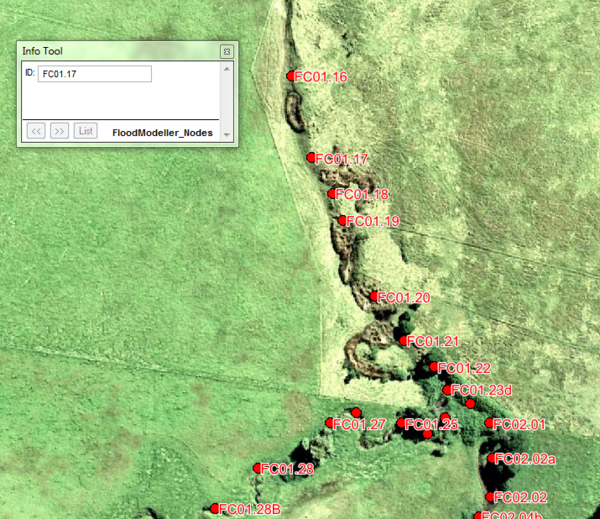This screenshot has width=600, height=519.
Task: Click the FC02.02a node marker
Action: click(492, 459)
